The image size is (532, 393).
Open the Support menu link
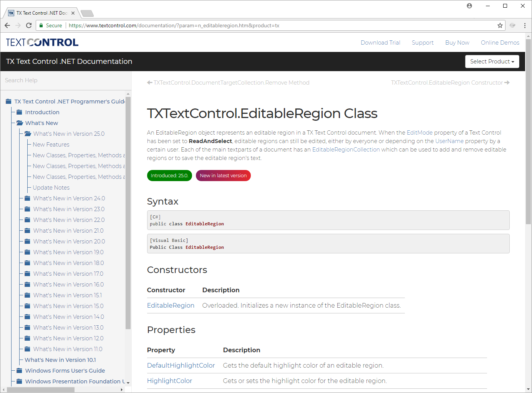click(423, 43)
